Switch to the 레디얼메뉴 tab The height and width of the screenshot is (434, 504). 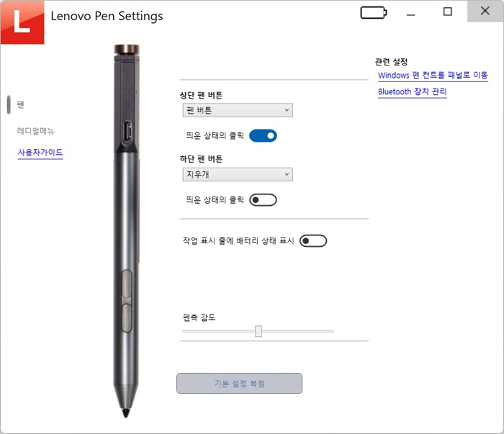tap(35, 131)
